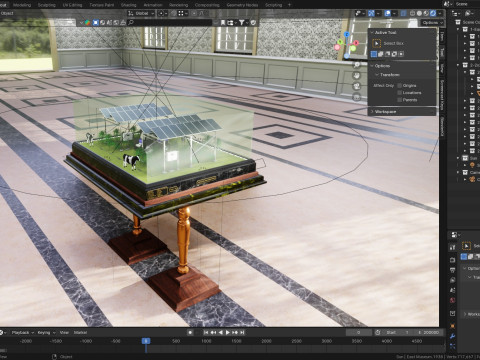The width and height of the screenshot is (480, 360).
Task: Open object type visibility dropdown in viewport header
Action: [360, 13]
